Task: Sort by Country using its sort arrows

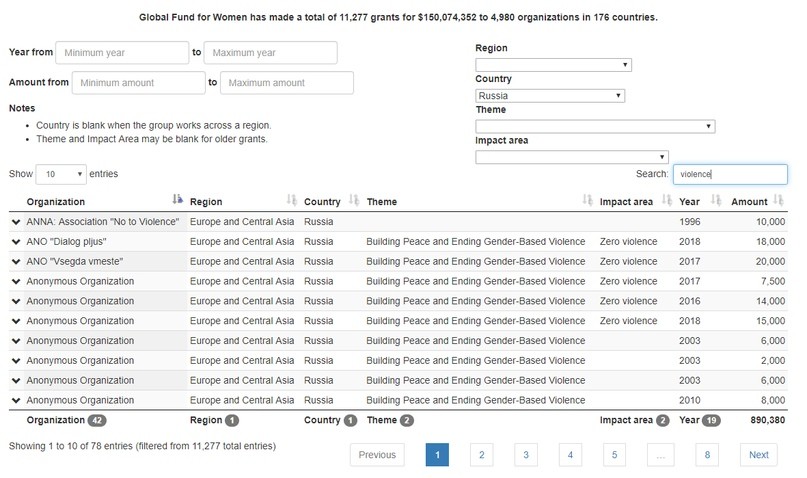Action: pos(352,201)
